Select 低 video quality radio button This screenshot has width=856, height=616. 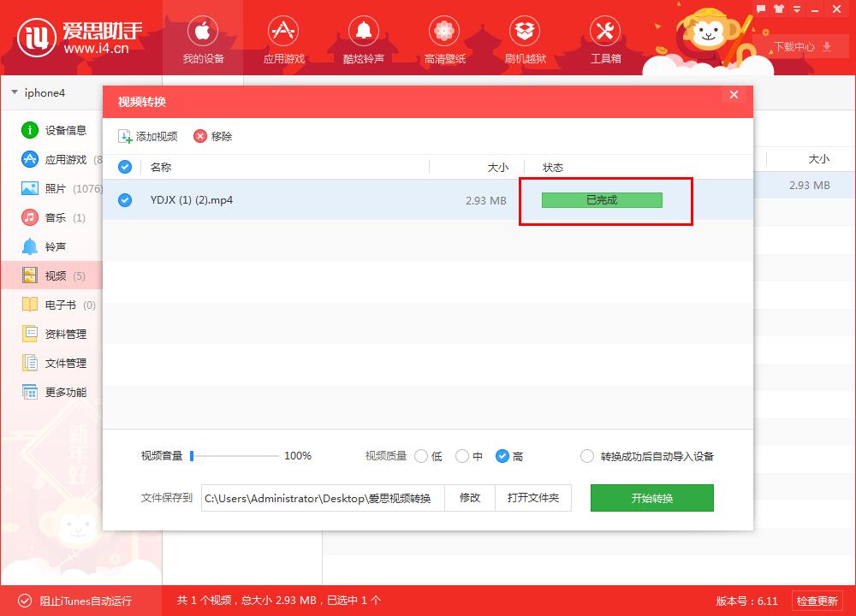[x=420, y=456]
